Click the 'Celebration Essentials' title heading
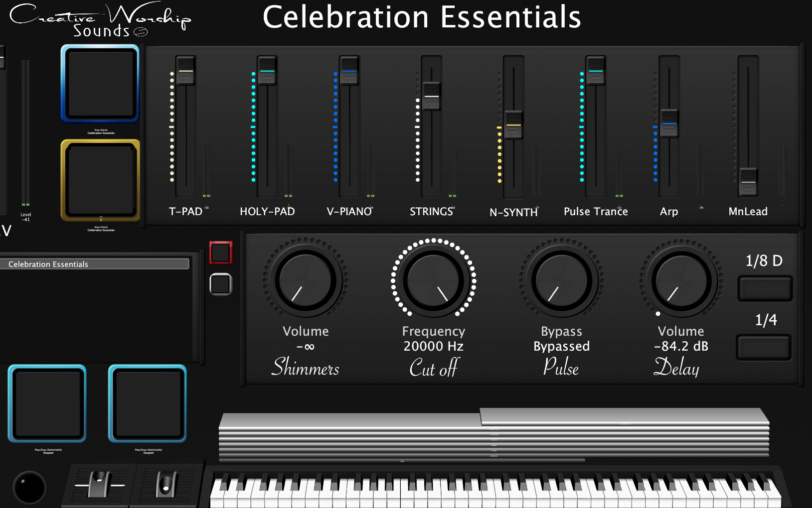This screenshot has height=508, width=812. (422, 17)
